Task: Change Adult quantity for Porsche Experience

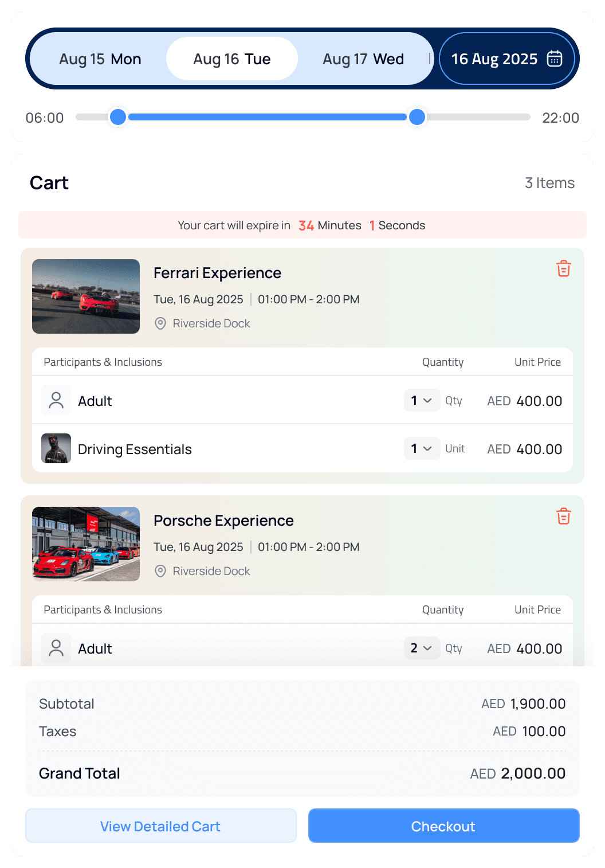Action: [x=422, y=648]
